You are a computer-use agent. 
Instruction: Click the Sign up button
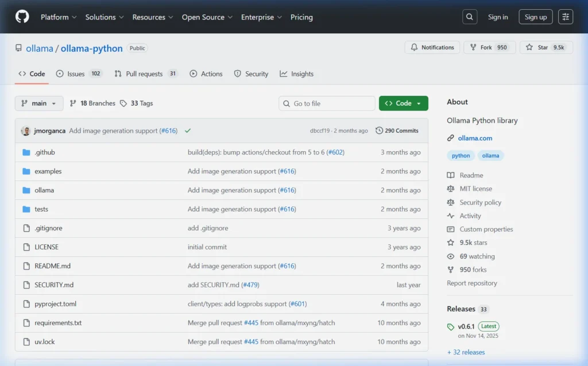[535, 17]
